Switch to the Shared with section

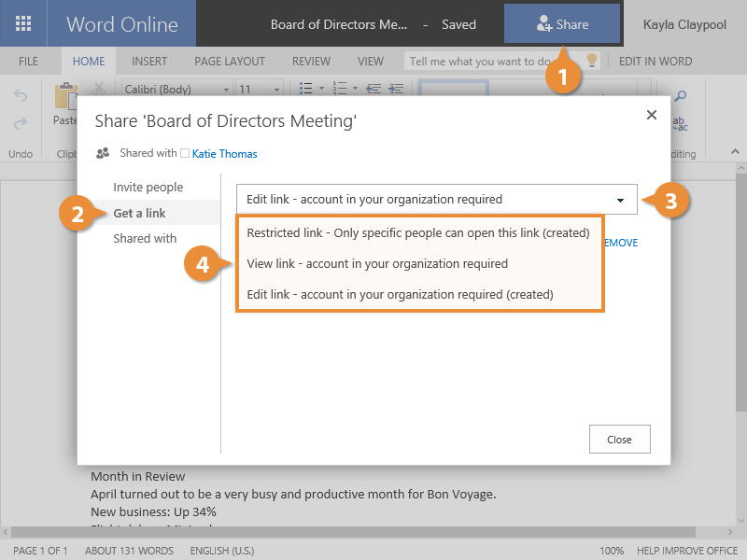145,239
